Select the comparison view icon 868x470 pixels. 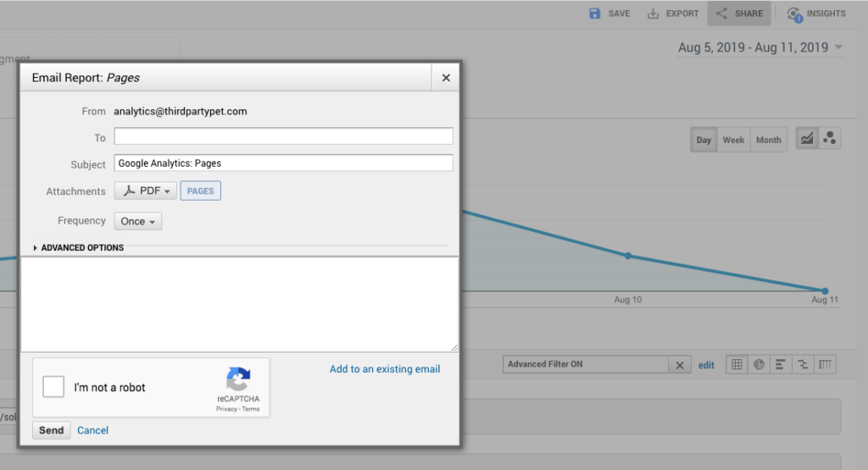pyautogui.click(x=803, y=364)
